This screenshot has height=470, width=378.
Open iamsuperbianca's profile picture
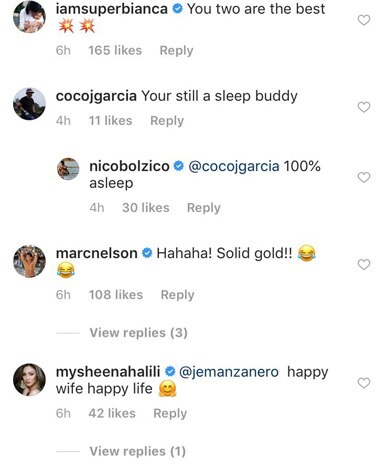point(29,17)
